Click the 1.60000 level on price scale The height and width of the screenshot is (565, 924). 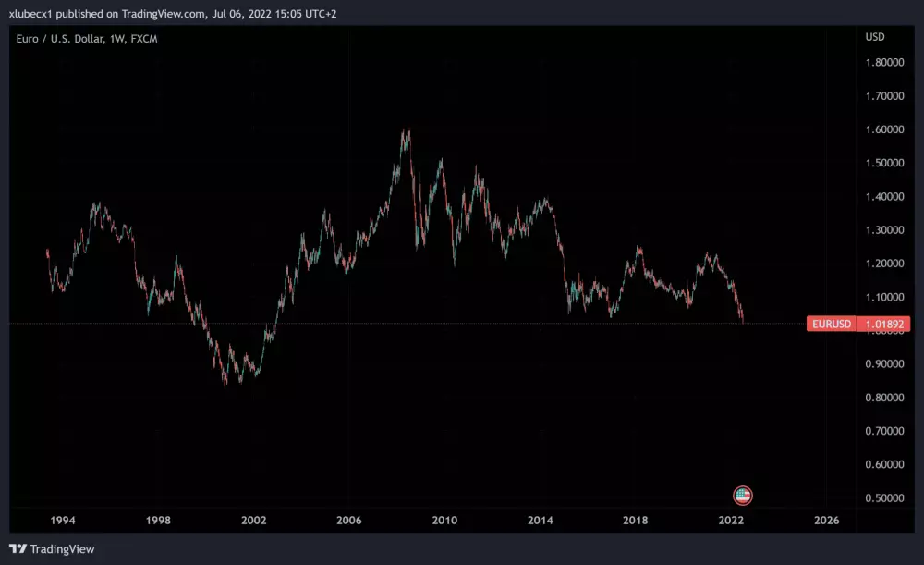pyautogui.click(x=884, y=129)
